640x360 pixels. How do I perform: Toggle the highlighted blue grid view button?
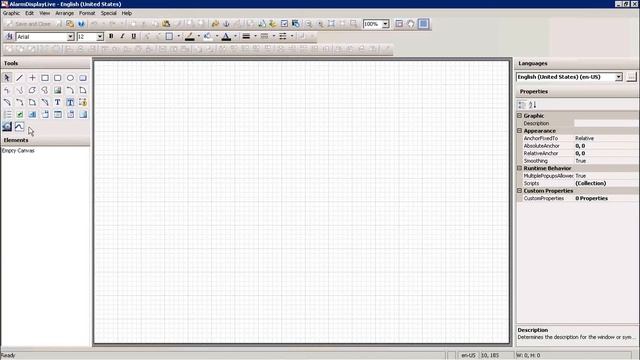click(423, 24)
